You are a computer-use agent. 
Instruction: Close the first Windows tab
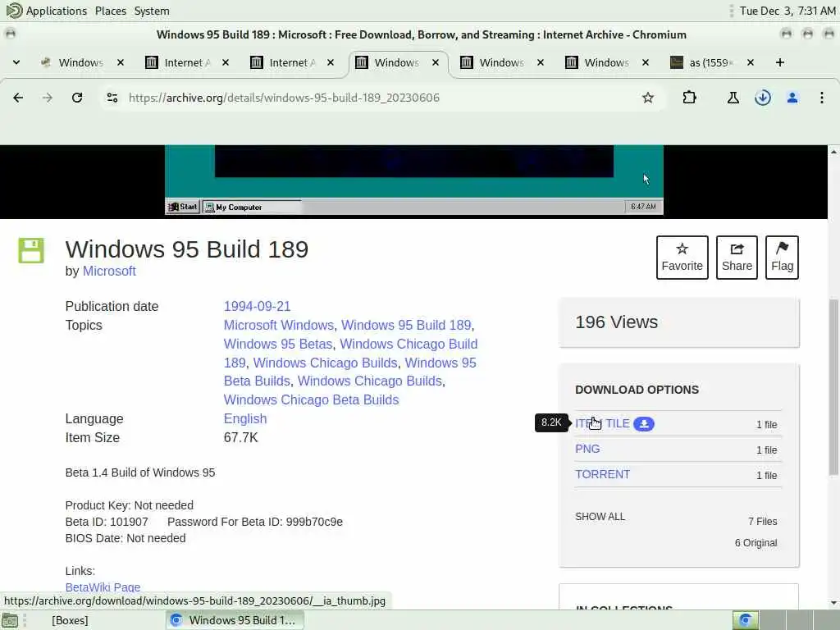tap(121, 62)
